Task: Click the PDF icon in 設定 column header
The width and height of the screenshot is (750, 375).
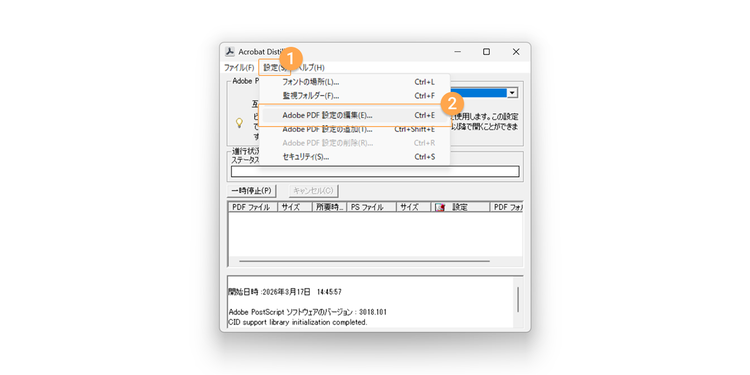Action: (441, 207)
